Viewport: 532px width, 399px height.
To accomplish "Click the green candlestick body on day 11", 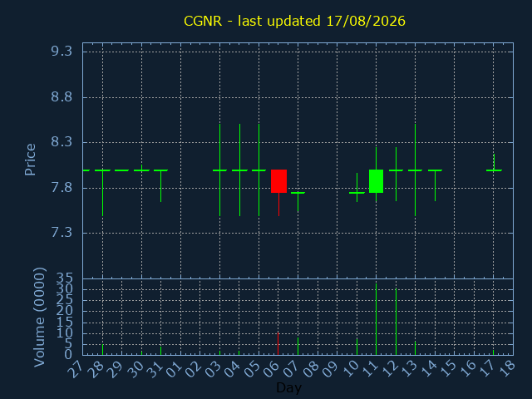I will 376,181.
